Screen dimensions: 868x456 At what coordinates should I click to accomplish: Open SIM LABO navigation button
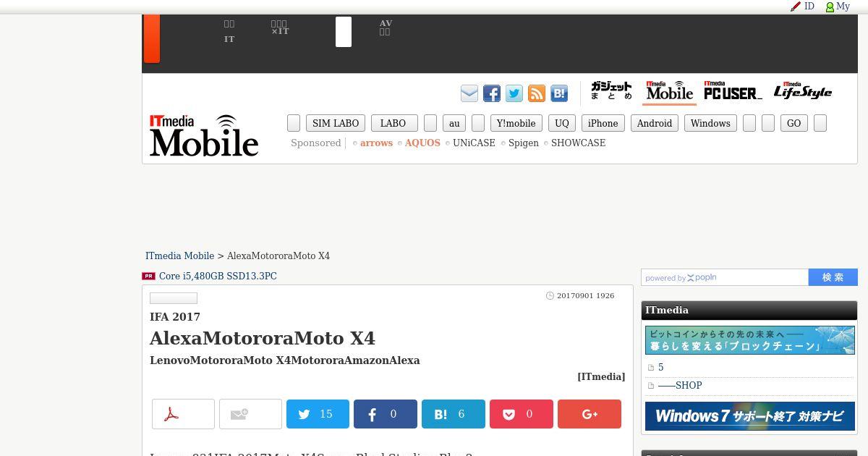[x=336, y=123]
